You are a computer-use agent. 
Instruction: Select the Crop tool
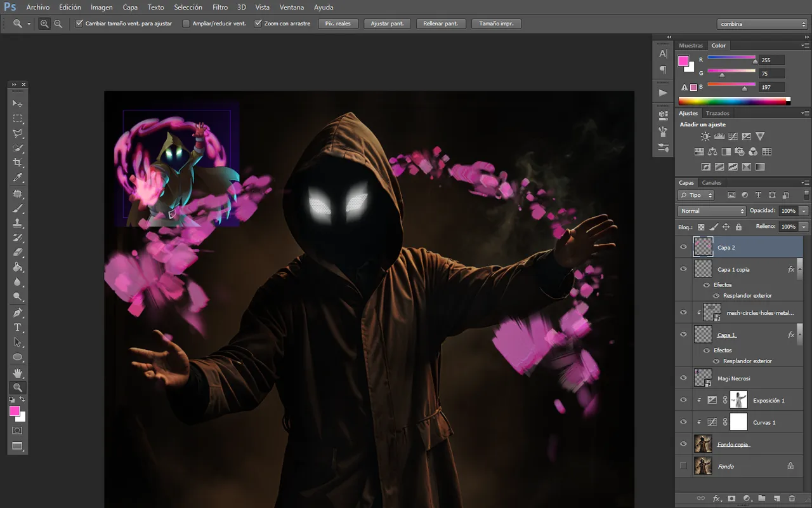click(x=18, y=163)
